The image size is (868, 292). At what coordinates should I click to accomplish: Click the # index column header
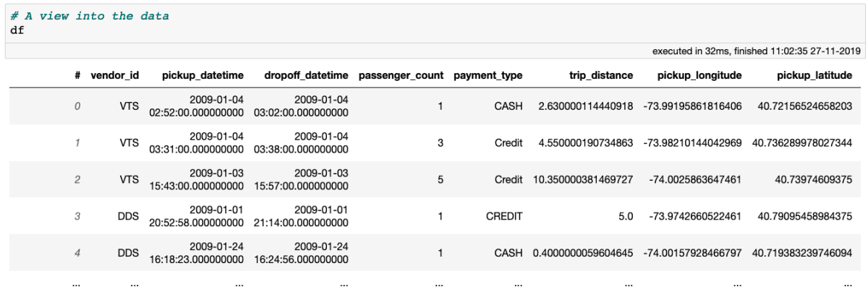click(77, 75)
